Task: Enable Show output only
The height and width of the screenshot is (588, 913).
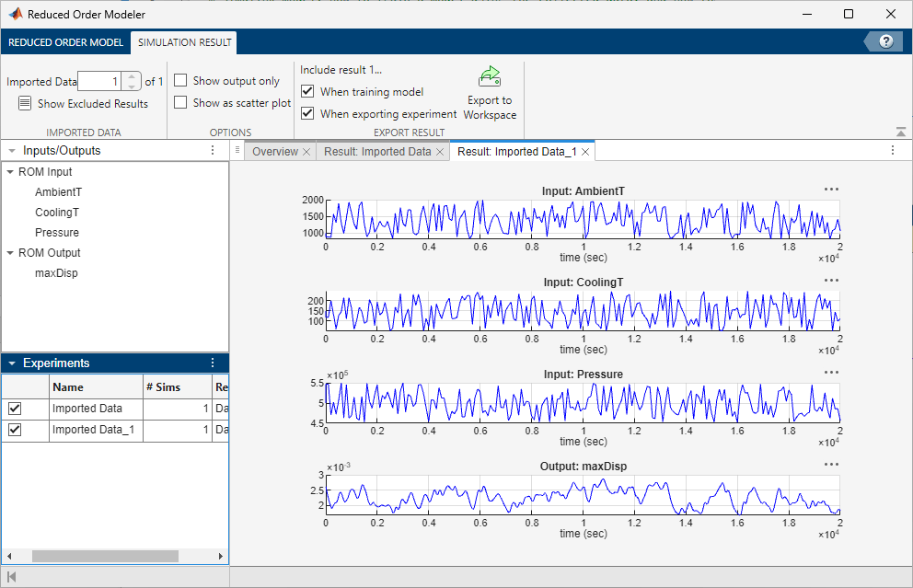Action: pyautogui.click(x=179, y=80)
